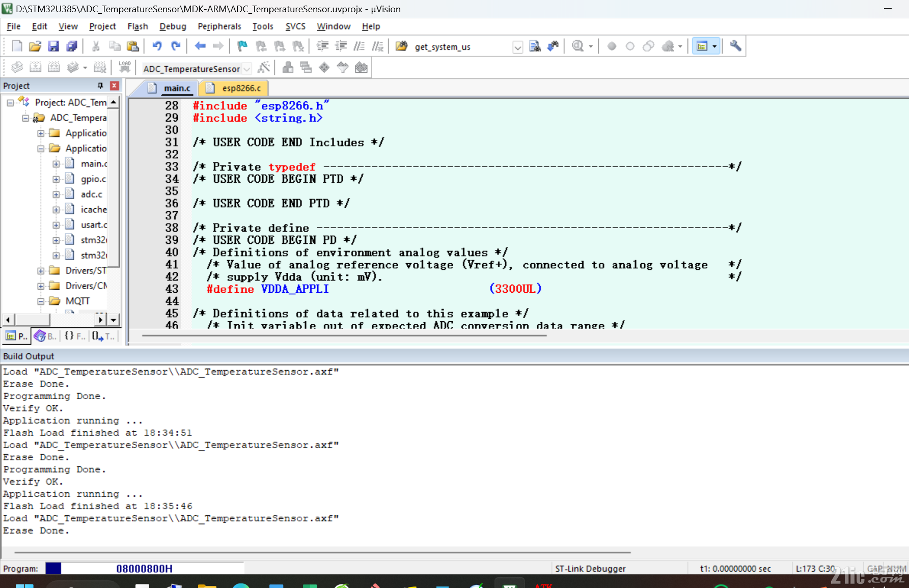Image resolution: width=909 pixels, height=588 pixels.
Task: Start debug session magnifier icon
Action: pos(577,46)
